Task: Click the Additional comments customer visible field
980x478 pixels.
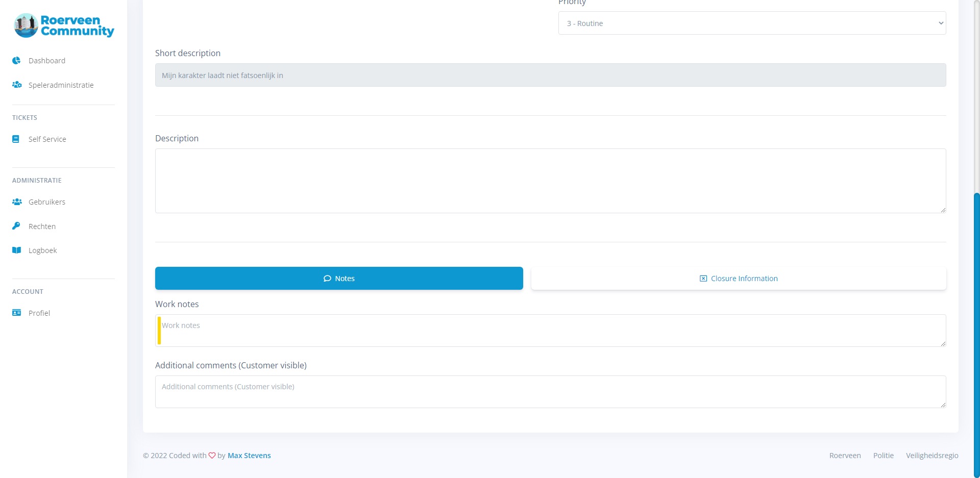Action: pos(550,392)
